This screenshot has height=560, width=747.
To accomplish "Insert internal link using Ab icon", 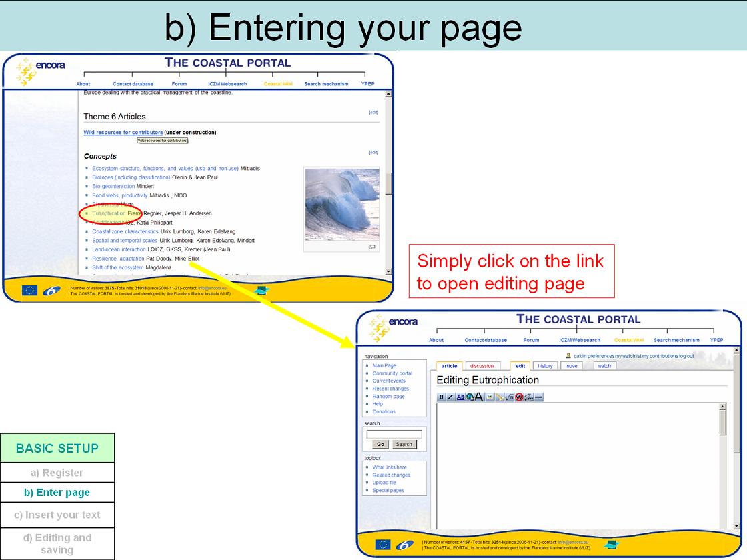I will coord(460,397).
